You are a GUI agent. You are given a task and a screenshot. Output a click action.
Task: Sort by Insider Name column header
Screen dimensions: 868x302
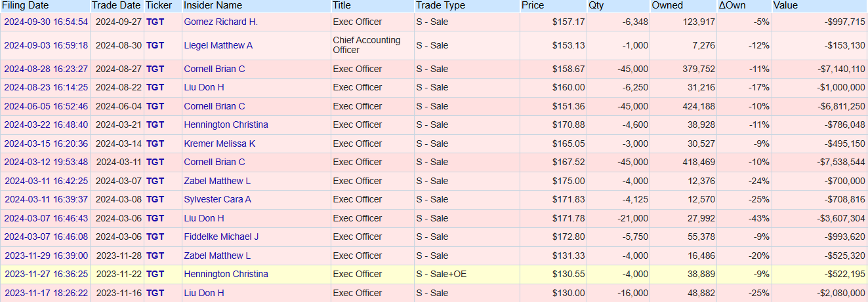213,5
